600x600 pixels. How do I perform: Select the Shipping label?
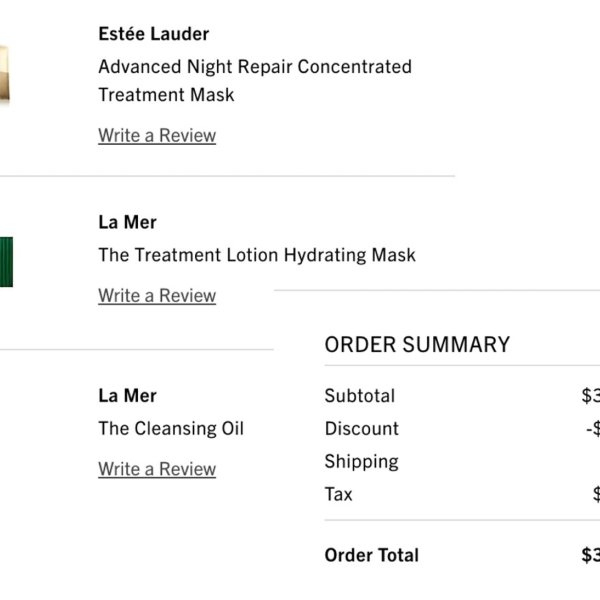(x=362, y=462)
